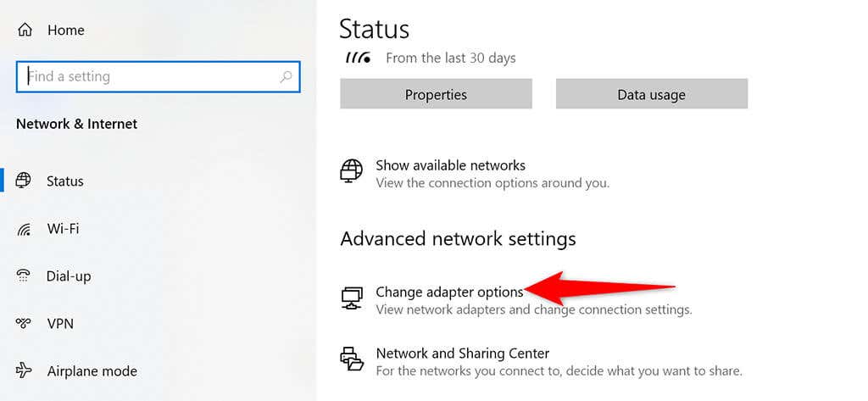Open Change adapter options link
This screenshot has height=401, width=868.
[449, 292]
